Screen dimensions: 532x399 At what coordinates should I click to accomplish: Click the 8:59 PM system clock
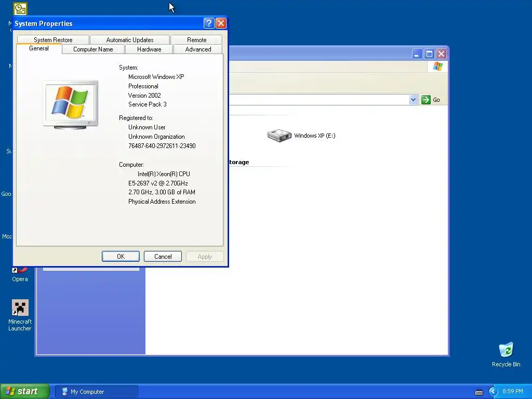[513, 391]
